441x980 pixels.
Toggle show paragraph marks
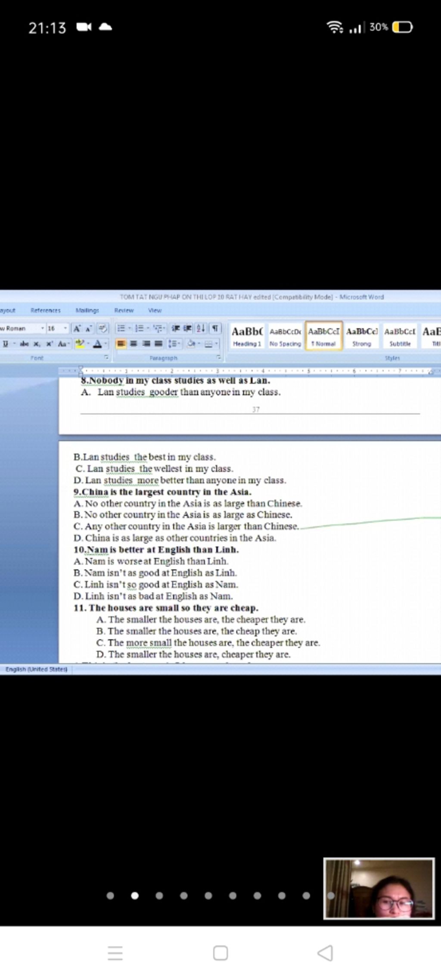point(215,328)
